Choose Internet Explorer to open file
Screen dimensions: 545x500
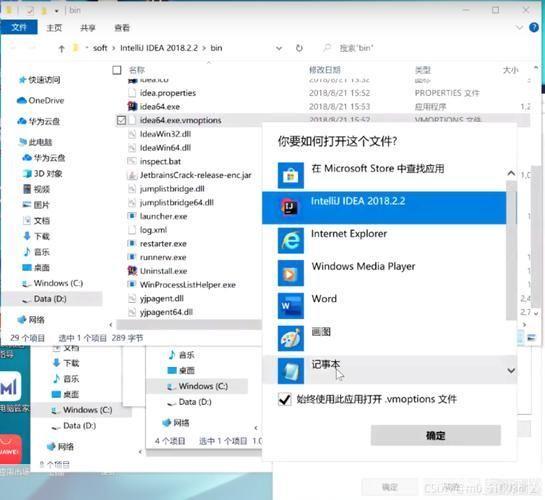[384, 240]
